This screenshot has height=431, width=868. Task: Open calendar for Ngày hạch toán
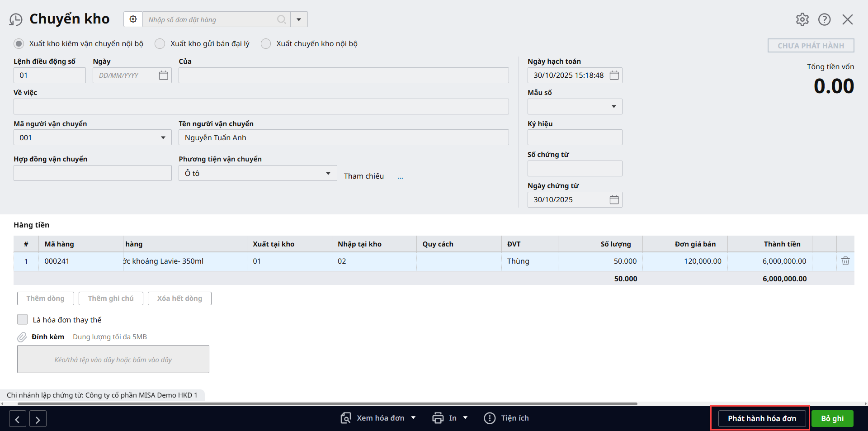point(614,76)
